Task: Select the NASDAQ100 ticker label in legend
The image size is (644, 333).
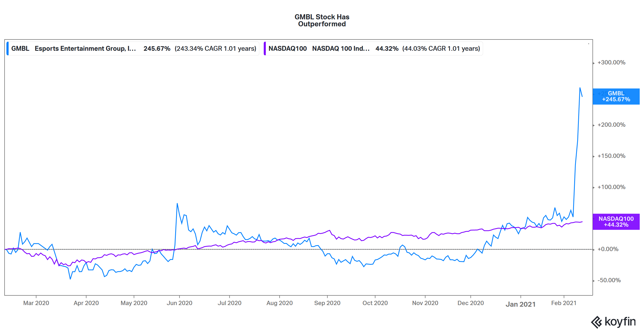Action: click(288, 49)
